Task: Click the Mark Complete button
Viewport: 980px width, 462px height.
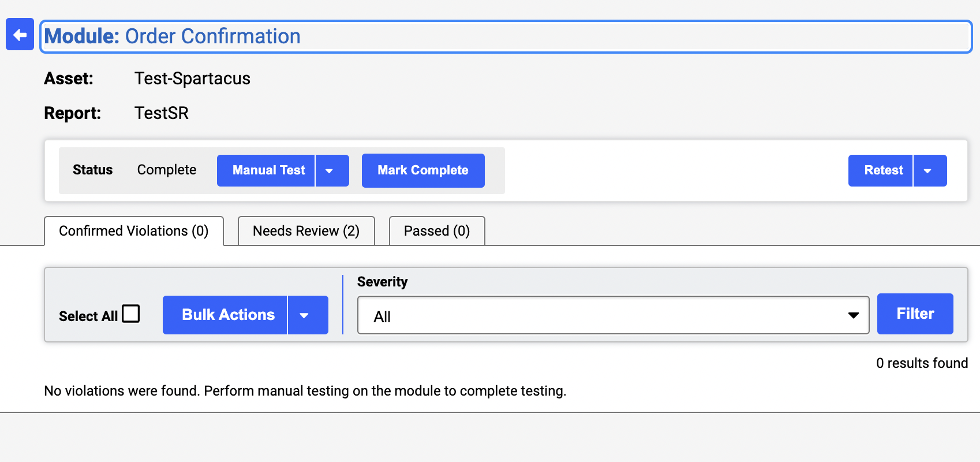Action: click(423, 170)
